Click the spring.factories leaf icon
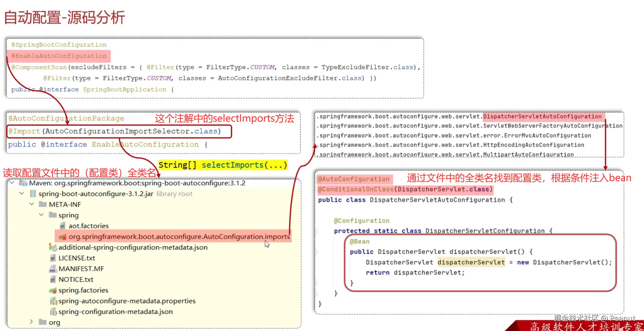644x331 pixels. pyautogui.click(x=53, y=290)
